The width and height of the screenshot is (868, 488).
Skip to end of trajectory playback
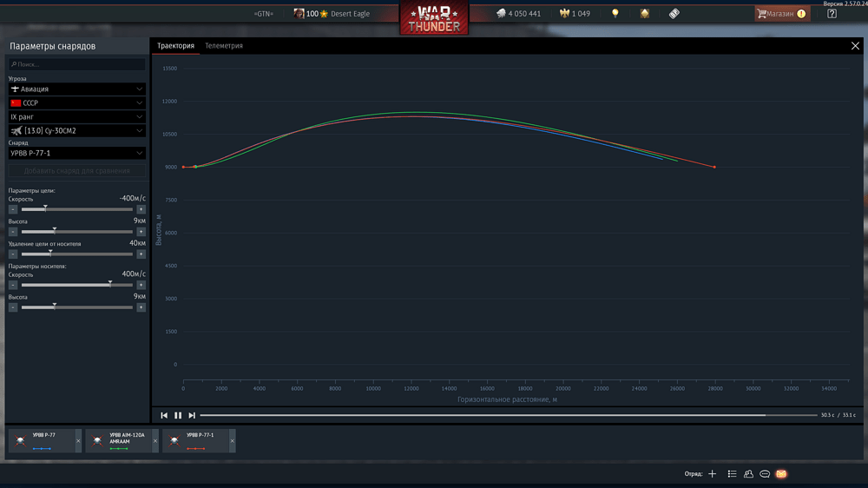coord(192,415)
